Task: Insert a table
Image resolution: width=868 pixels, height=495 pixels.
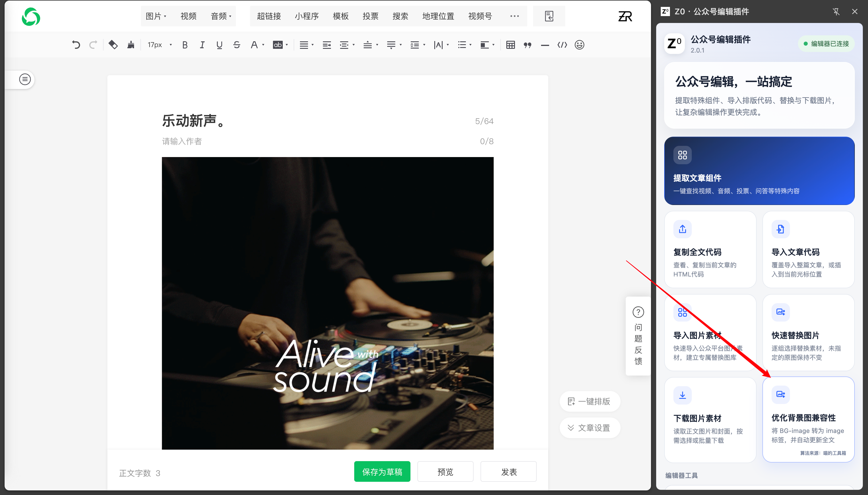Action: click(510, 45)
